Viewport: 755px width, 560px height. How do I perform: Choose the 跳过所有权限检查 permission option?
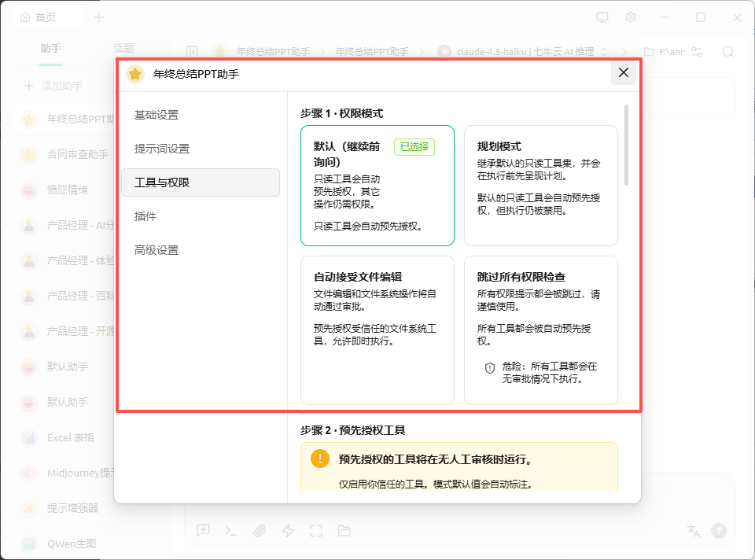(x=540, y=330)
